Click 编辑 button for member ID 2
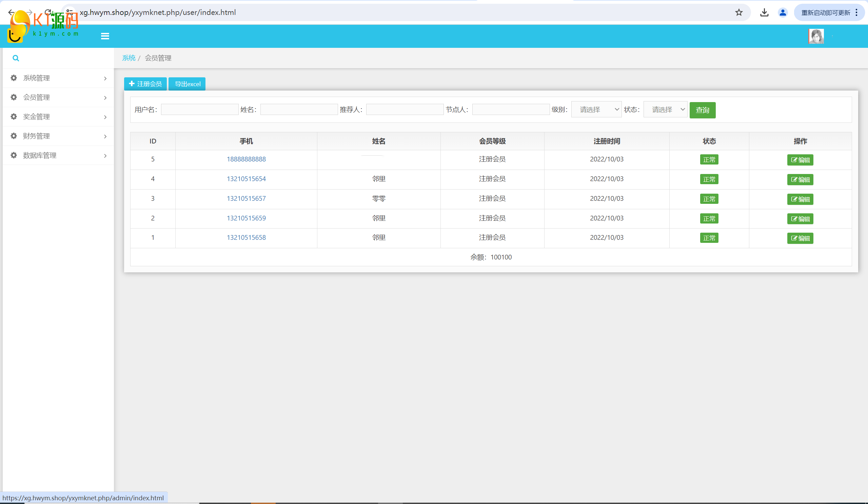 800,219
